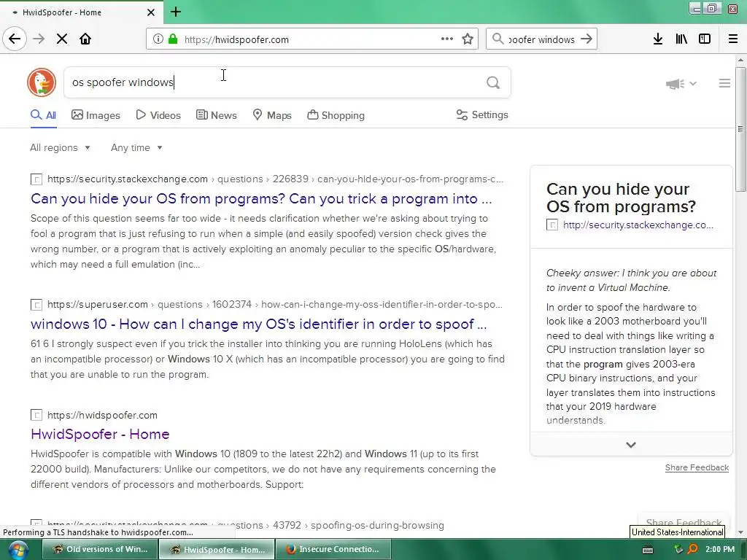The width and height of the screenshot is (747, 560).
Task: Click the 2:00 PM taskbar clock
Action: 720,550
